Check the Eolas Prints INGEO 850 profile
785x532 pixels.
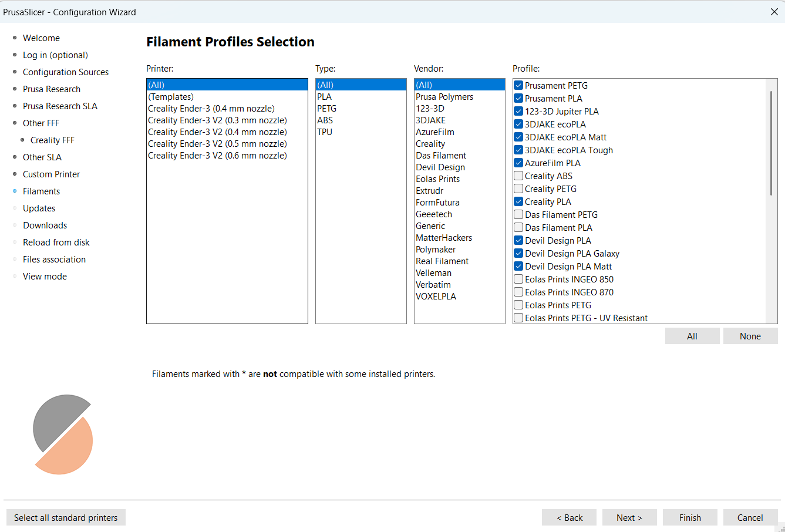(x=518, y=280)
